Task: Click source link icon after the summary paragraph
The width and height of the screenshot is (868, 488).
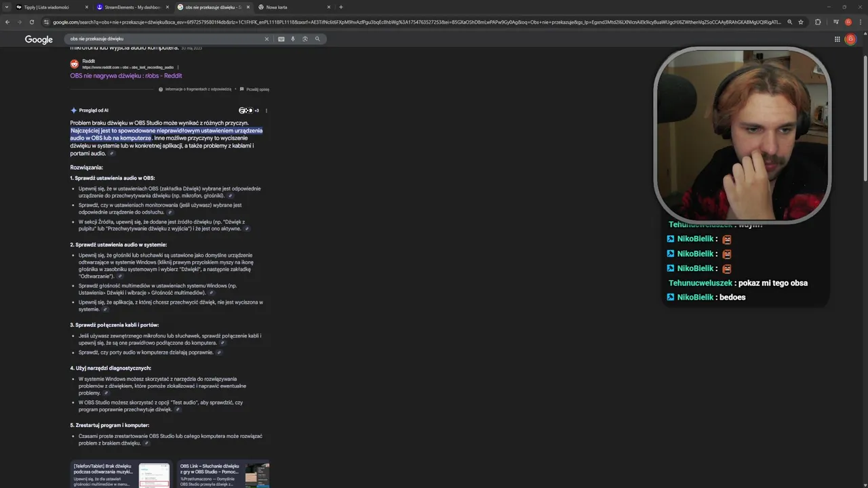Action: coord(112,154)
